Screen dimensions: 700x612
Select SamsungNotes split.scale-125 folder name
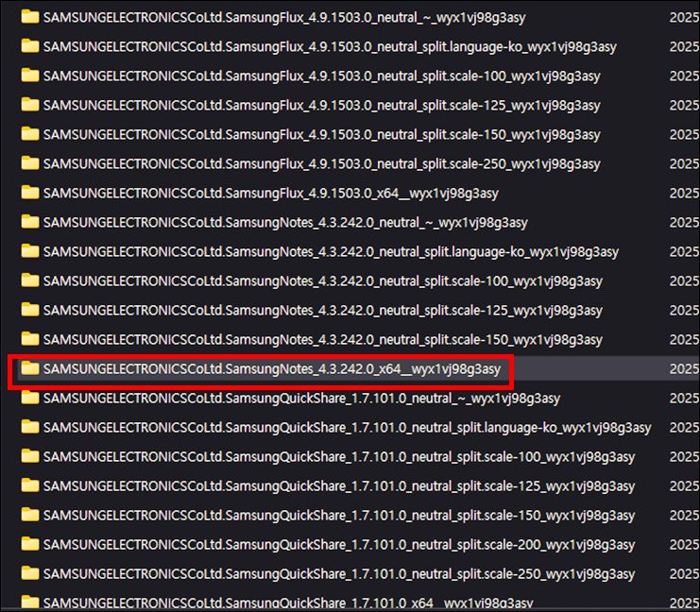(323, 311)
